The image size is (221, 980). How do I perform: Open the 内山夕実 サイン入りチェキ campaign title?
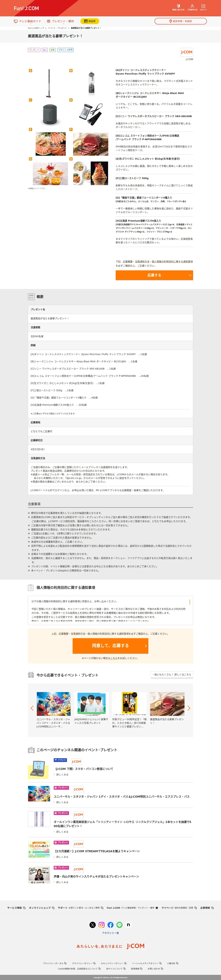pos(96,877)
